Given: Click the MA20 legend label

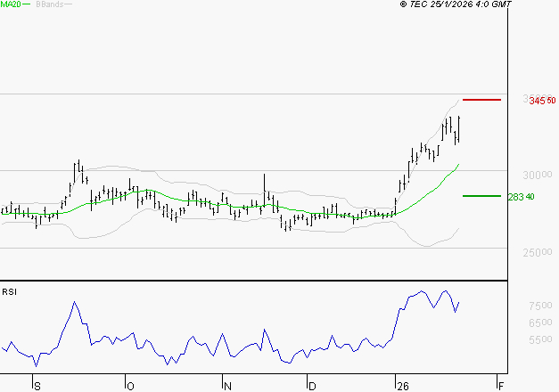Looking at the screenshot, I should [11, 4].
